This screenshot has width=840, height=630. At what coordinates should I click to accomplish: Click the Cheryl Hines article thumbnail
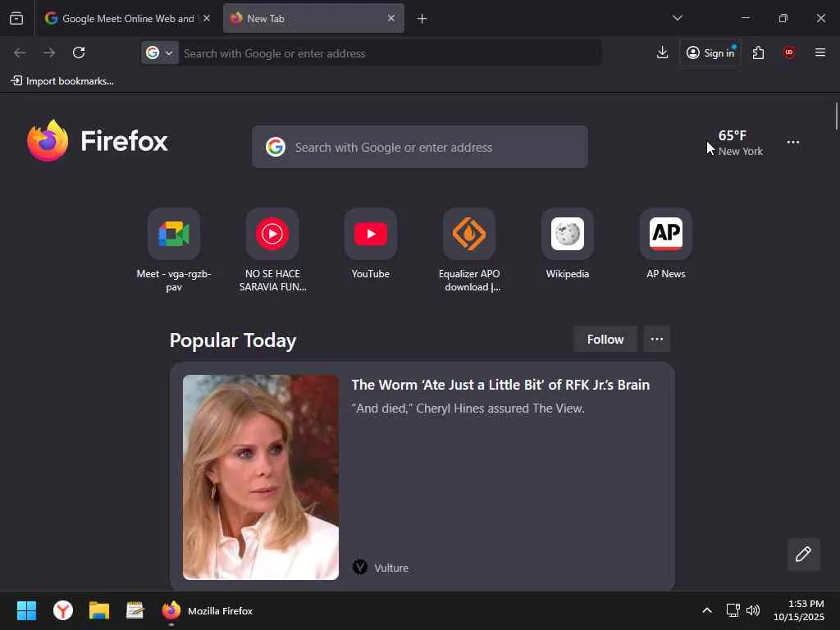pyautogui.click(x=261, y=477)
